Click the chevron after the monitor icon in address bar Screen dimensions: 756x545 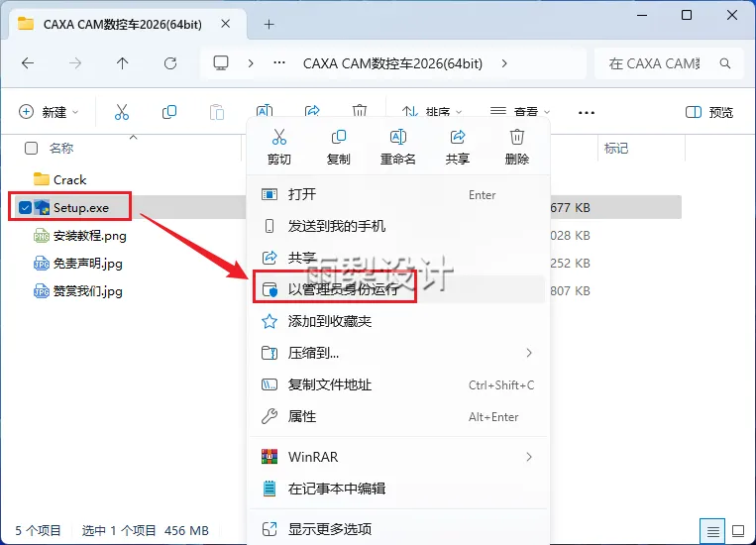(251, 63)
